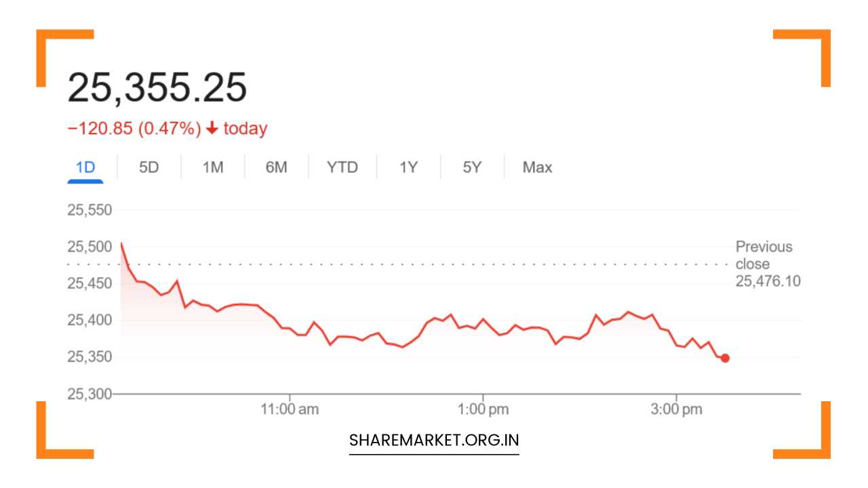Screen dimensions: 868x488
Task: View the YTD performance tab
Action: [x=342, y=167]
